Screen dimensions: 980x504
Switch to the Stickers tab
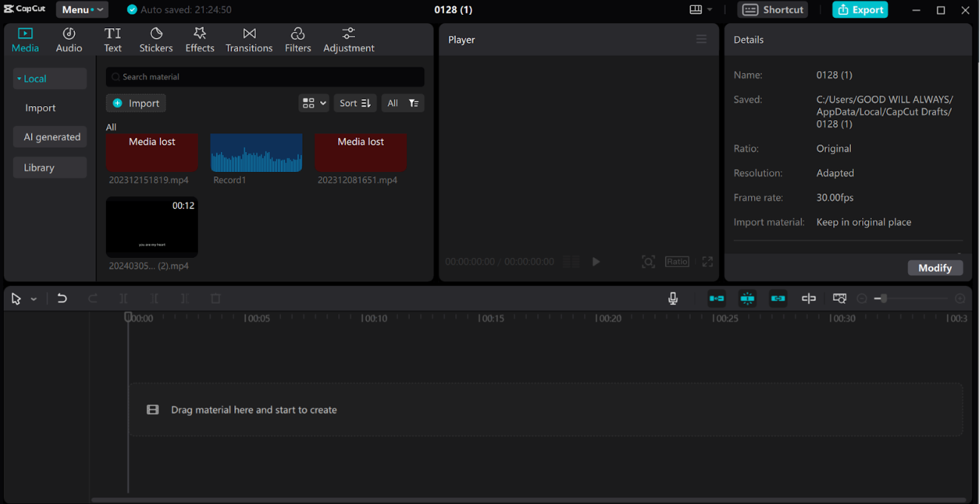156,40
